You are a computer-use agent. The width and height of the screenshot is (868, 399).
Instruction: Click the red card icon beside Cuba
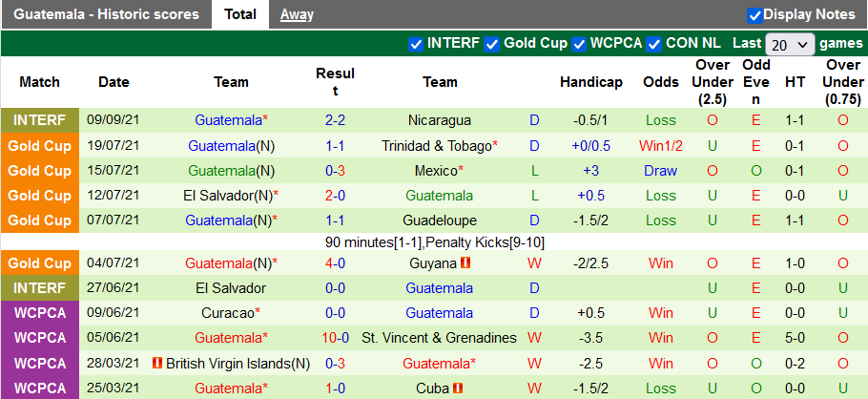tap(459, 388)
